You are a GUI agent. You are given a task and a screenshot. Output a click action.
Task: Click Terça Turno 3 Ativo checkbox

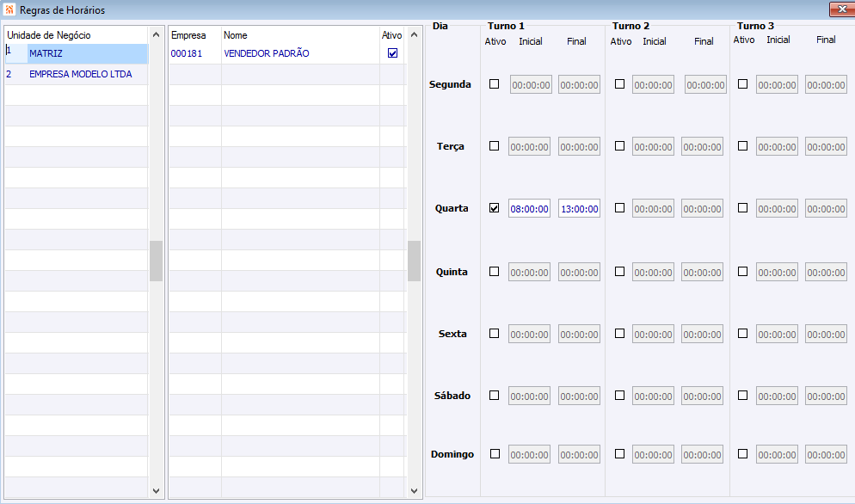[742, 146]
